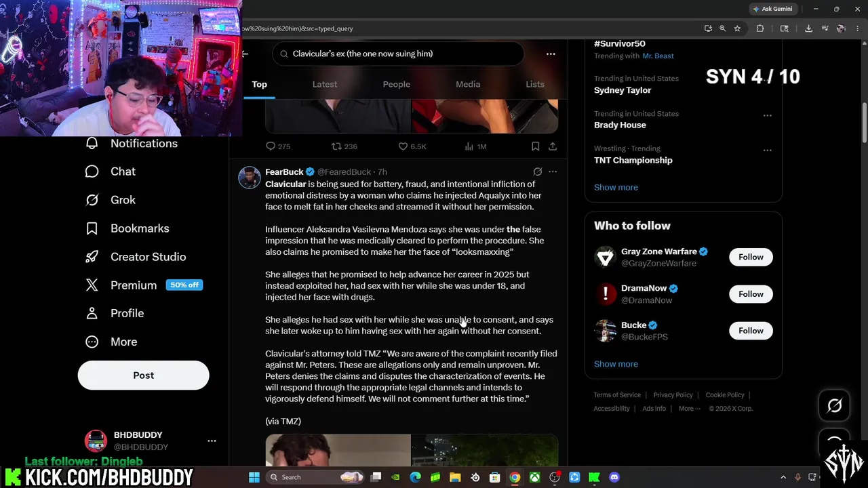Open FearBuck's profile avatar
This screenshot has width=868, height=488.
pos(250,178)
